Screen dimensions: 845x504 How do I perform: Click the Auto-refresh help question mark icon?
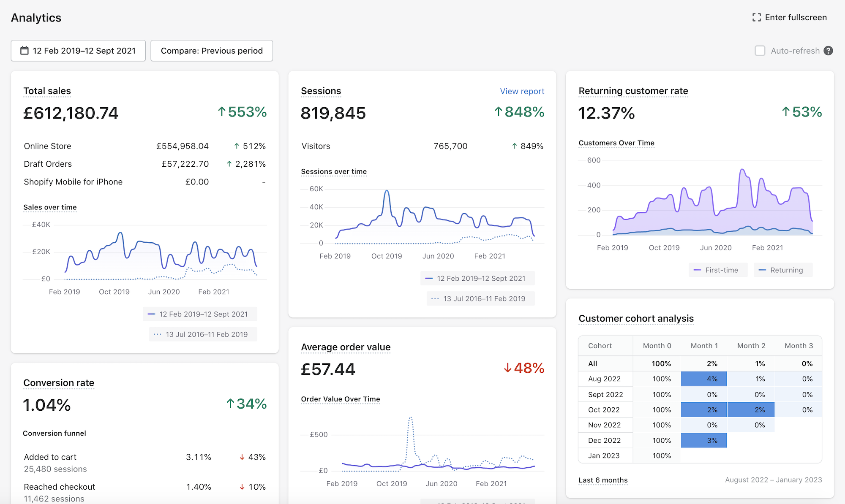828,51
